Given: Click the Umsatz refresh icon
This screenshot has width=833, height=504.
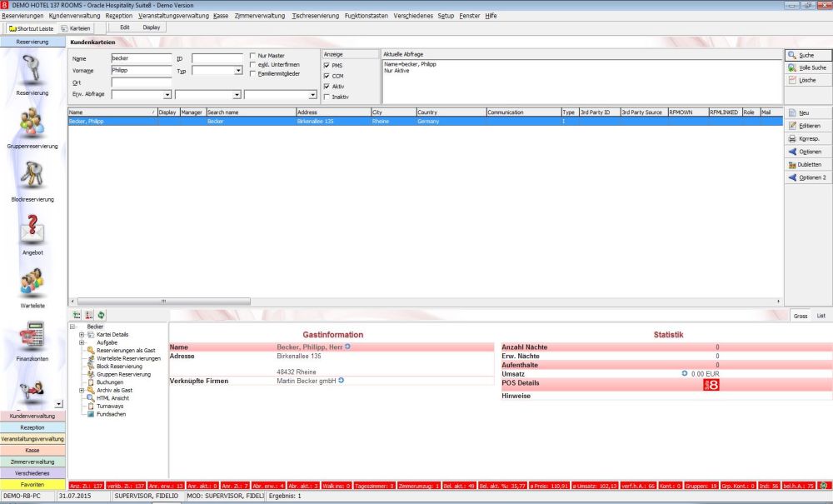Looking at the screenshot, I should [x=685, y=373].
